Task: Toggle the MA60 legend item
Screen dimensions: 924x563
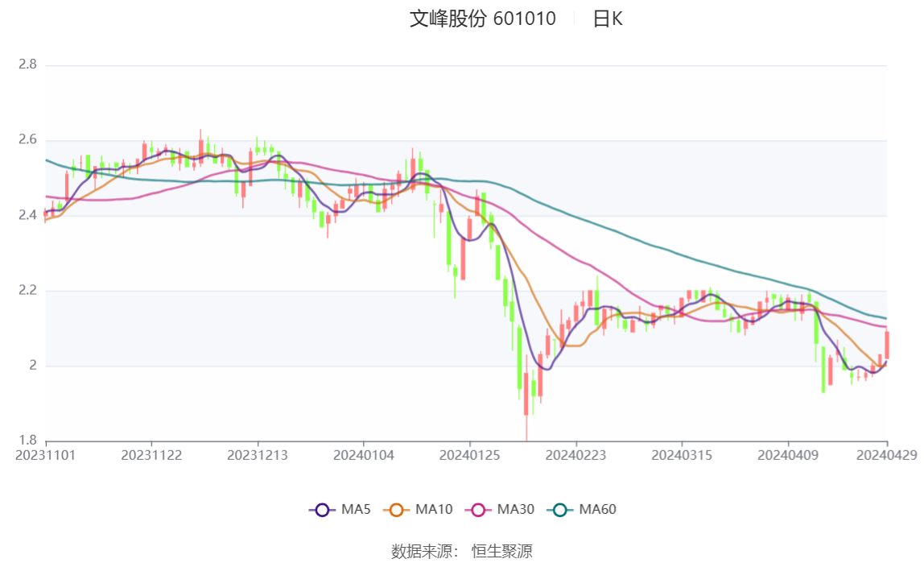Action: click(x=582, y=509)
